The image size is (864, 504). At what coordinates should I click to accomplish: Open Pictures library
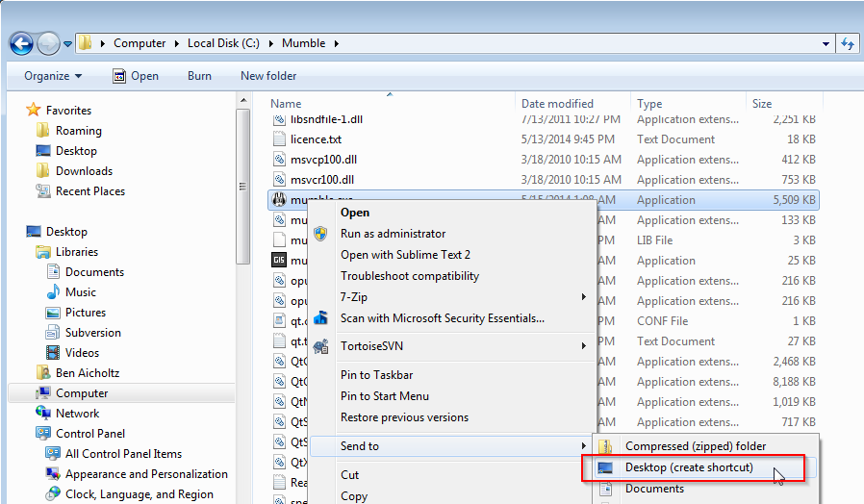(x=86, y=313)
